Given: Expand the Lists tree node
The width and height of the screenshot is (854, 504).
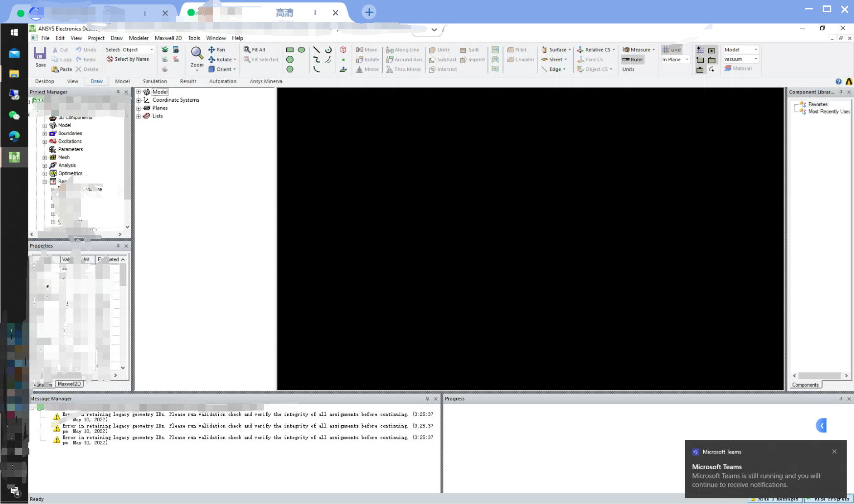Looking at the screenshot, I should [138, 116].
